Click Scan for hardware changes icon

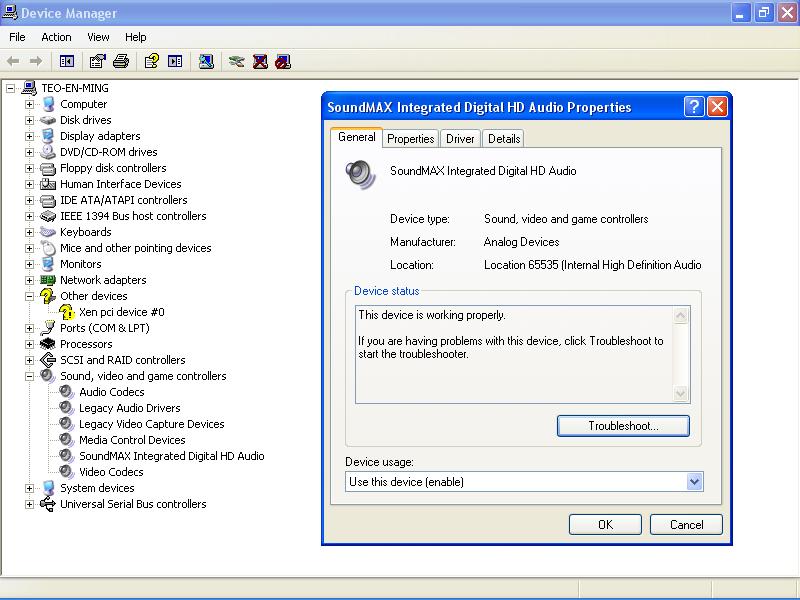tap(206, 61)
